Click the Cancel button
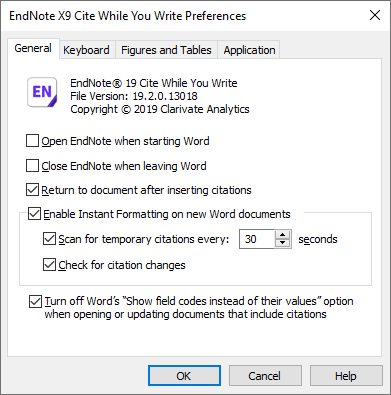 click(x=265, y=376)
